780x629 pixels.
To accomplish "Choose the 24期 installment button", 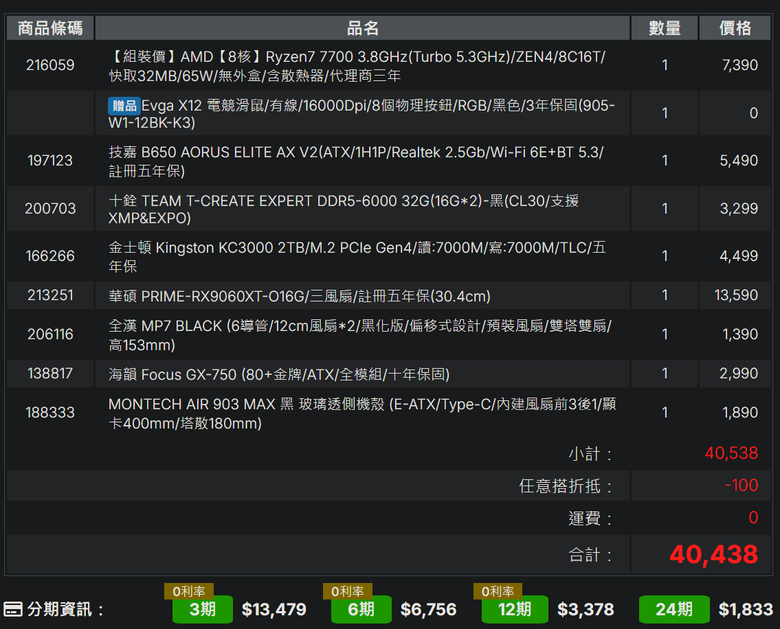I will pos(674,609).
